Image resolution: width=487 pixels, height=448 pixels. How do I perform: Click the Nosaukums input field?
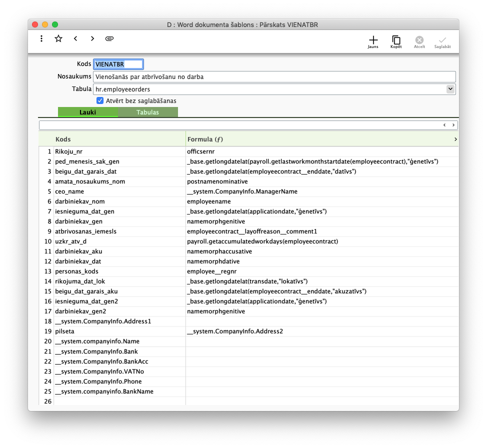click(x=274, y=76)
